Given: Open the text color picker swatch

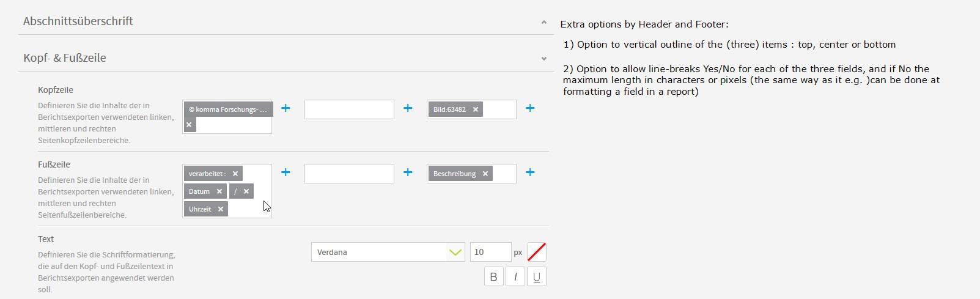Looking at the screenshot, I should [x=537, y=252].
